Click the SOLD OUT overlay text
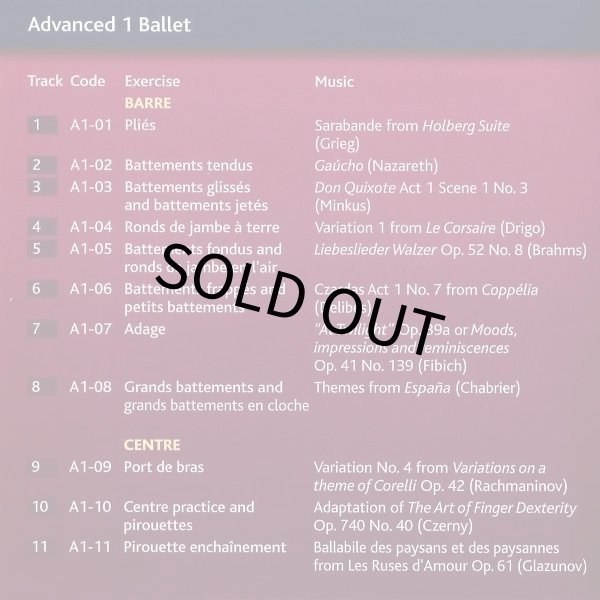Image resolution: width=600 pixels, height=600 pixels. click(300, 299)
